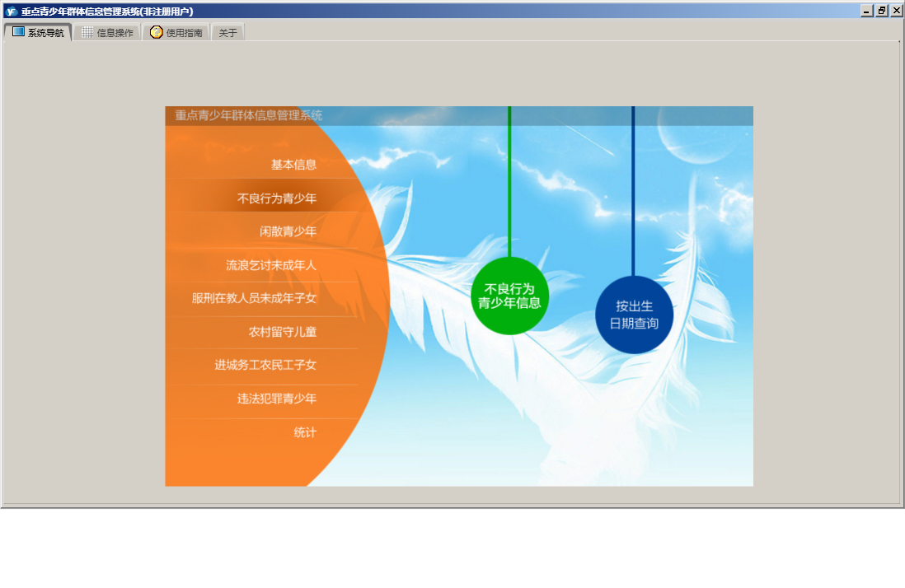Select 农村留守儿童 menu item
The height and width of the screenshot is (588, 905).
(283, 332)
